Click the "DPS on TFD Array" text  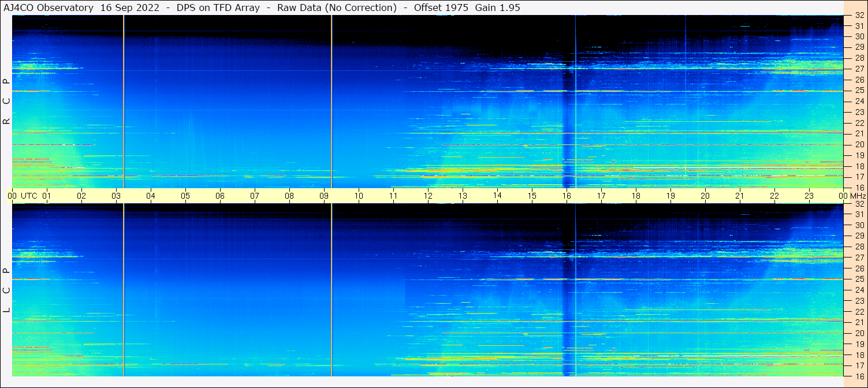(x=218, y=8)
